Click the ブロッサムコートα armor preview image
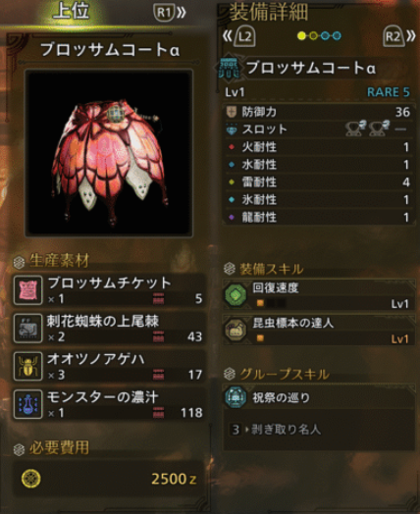420x514 pixels. (109, 153)
